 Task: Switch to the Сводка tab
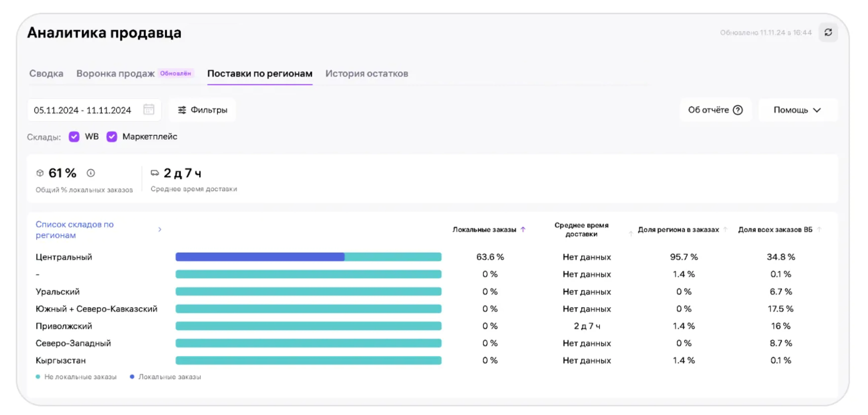pyautogui.click(x=46, y=73)
